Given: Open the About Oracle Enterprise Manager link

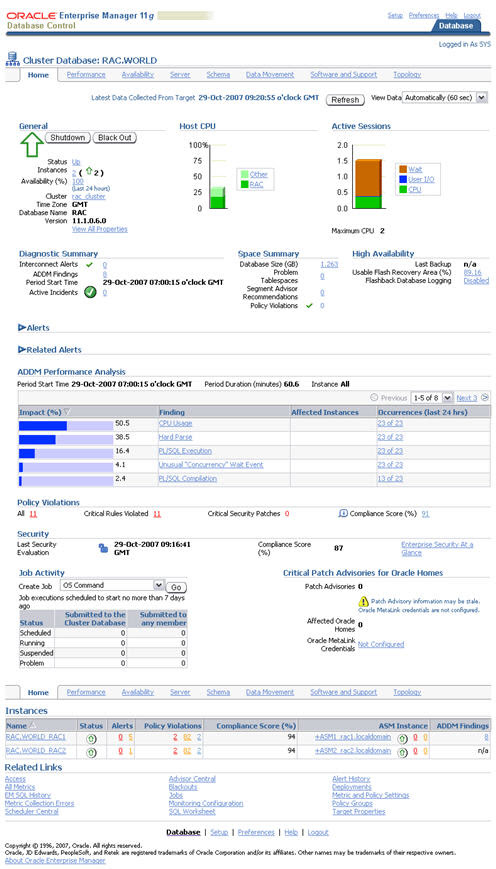Looking at the screenshot, I should click(x=55, y=861).
